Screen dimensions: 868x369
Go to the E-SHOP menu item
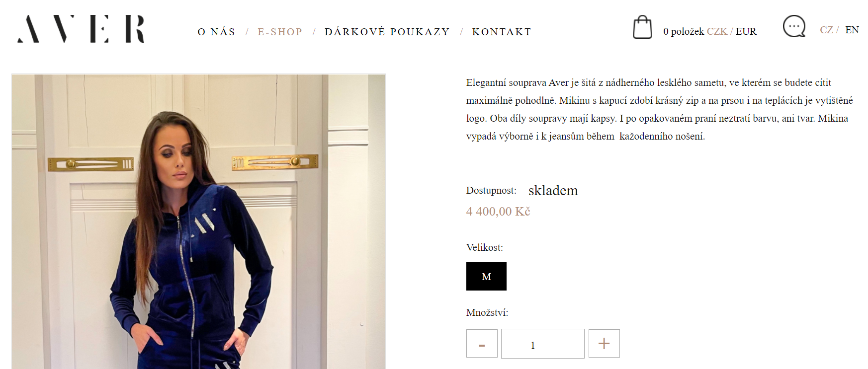coord(280,32)
